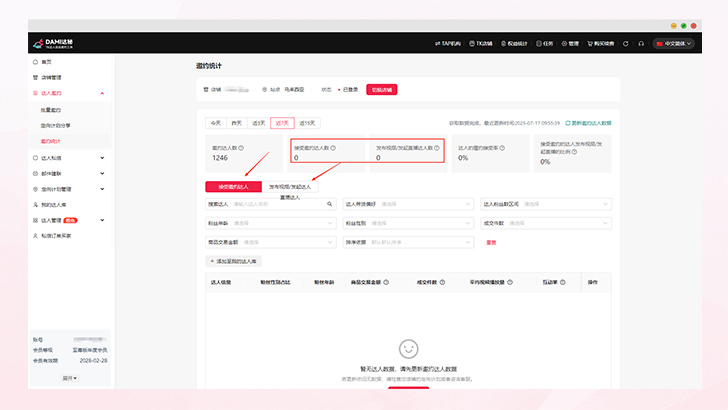The height and width of the screenshot is (410, 728).
Task: Open the 成交件数 filter dropdown
Action: point(546,223)
